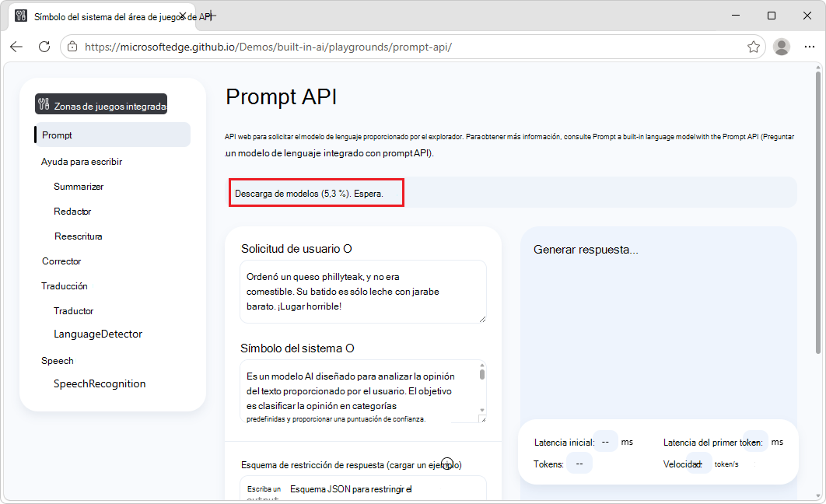Go to the Redactor playground
The width and height of the screenshot is (826, 504).
coord(72,212)
